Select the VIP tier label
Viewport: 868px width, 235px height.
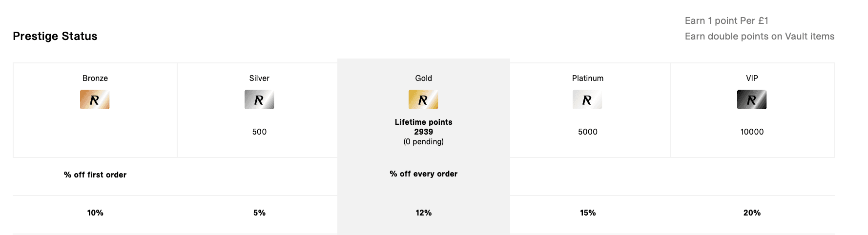[752, 78]
